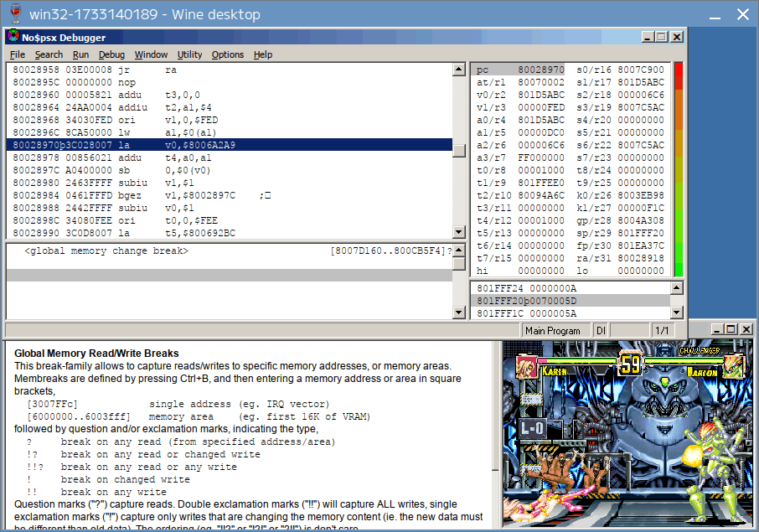The width and height of the screenshot is (759, 532).
Task: Select the addu t3,0,0 line
Action: pos(230,95)
